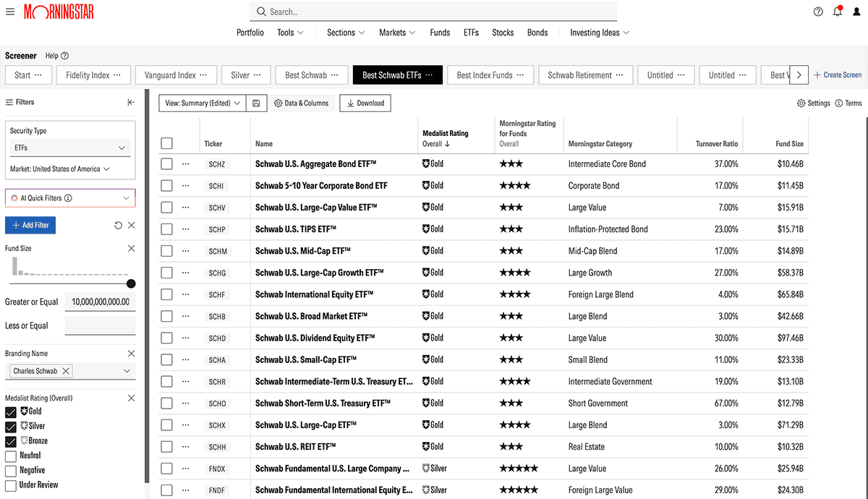Screen dimensions: 868x499
Task: Open Screener Help info icon
Action: click(x=65, y=56)
